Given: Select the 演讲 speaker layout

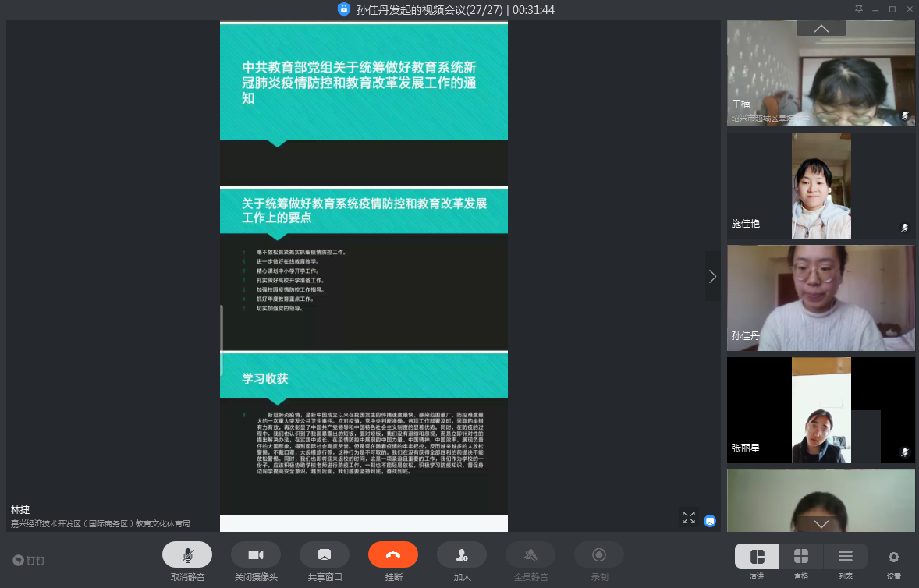Looking at the screenshot, I should click(x=757, y=557).
